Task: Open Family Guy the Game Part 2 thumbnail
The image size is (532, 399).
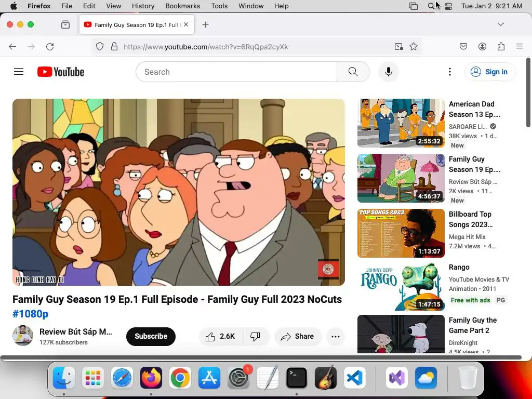Action: point(401,334)
